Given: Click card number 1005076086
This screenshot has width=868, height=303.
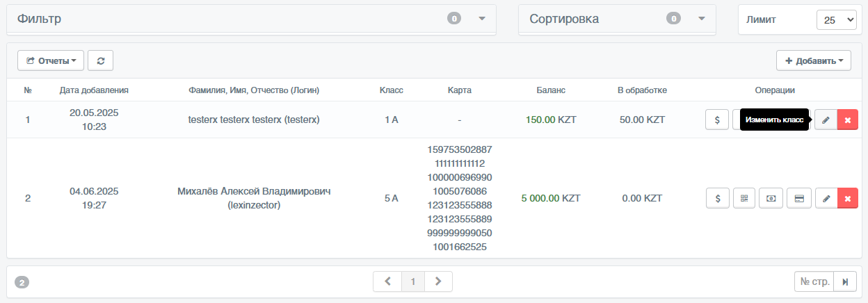Looking at the screenshot, I should pyautogui.click(x=460, y=191).
